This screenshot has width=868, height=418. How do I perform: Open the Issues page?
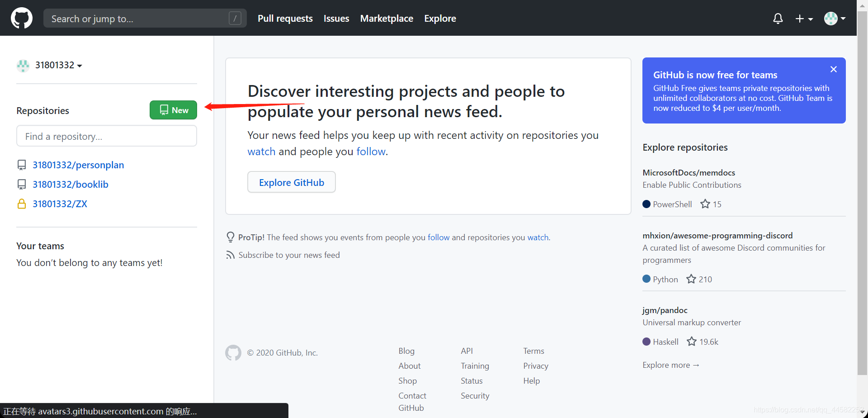336,19
